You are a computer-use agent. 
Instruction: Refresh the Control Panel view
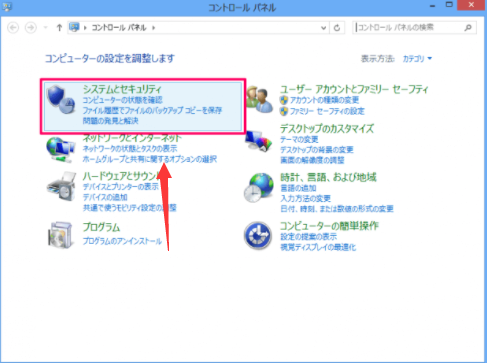pos(337,28)
